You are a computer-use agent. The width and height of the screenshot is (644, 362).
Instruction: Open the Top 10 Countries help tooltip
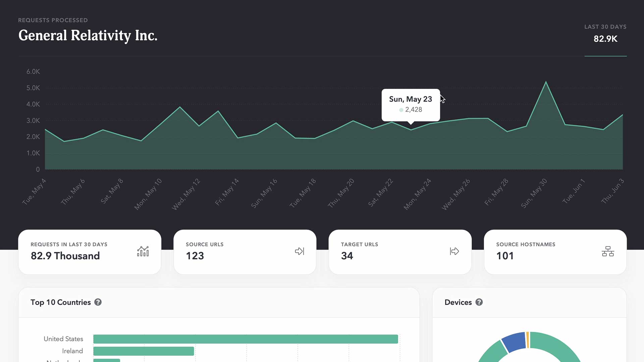coord(98,302)
